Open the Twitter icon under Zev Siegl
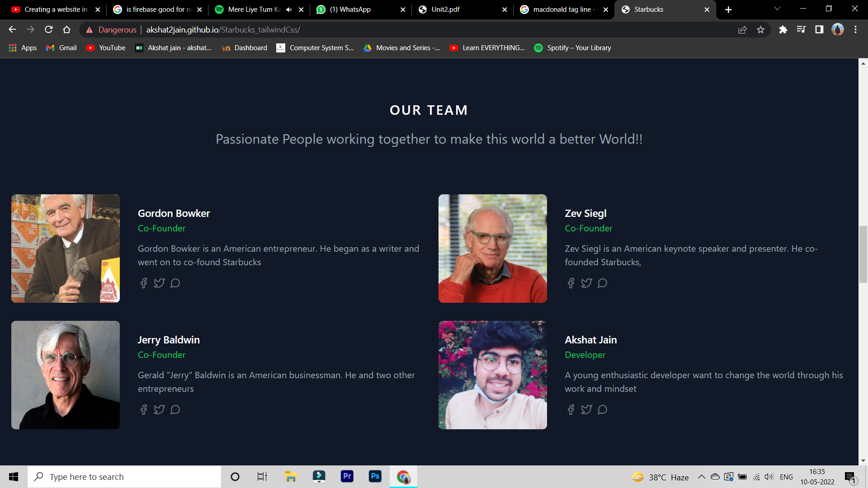Viewport: 868px width, 488px height. (x=586, y=283)
